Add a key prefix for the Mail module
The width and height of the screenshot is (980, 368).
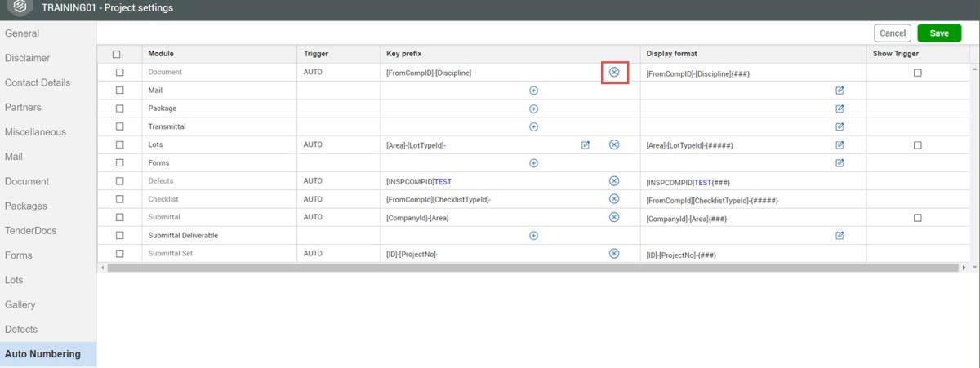533,91
